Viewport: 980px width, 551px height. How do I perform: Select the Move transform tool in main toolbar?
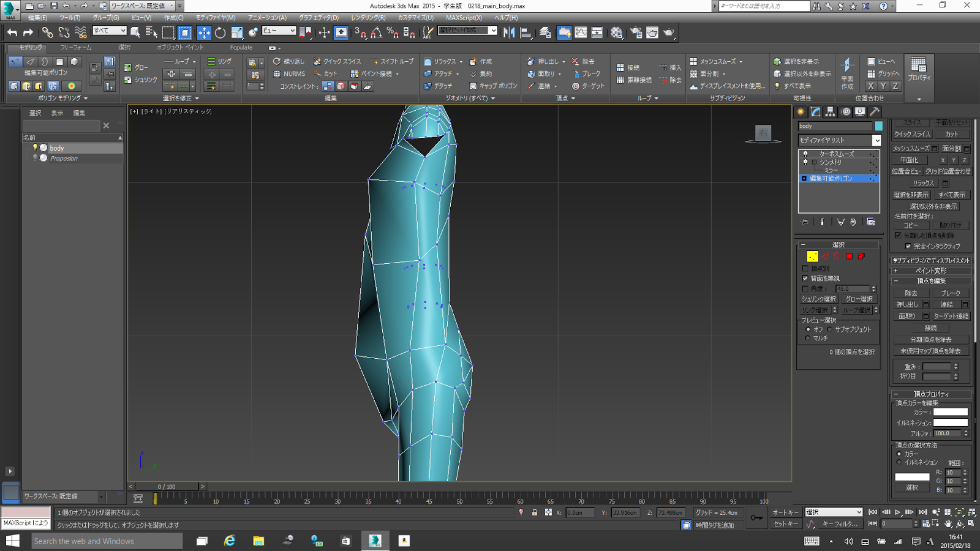click(204, 32)
